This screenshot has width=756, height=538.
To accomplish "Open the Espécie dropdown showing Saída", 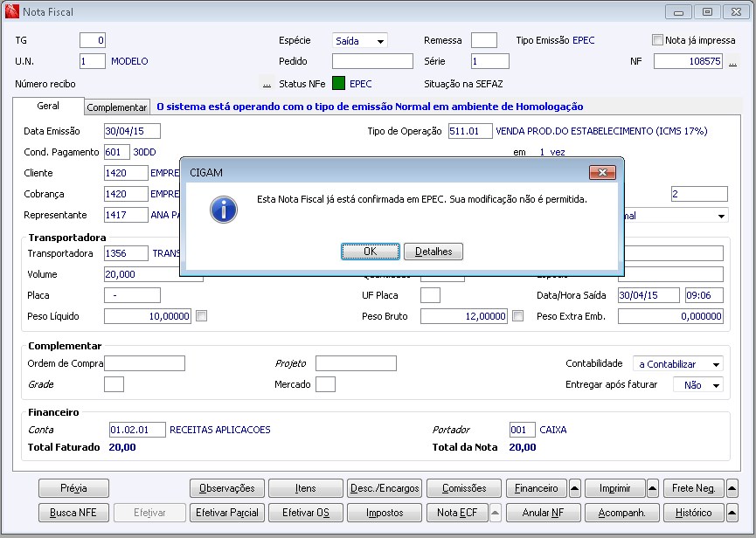I will pyautogui.click(x=380, y=41).
